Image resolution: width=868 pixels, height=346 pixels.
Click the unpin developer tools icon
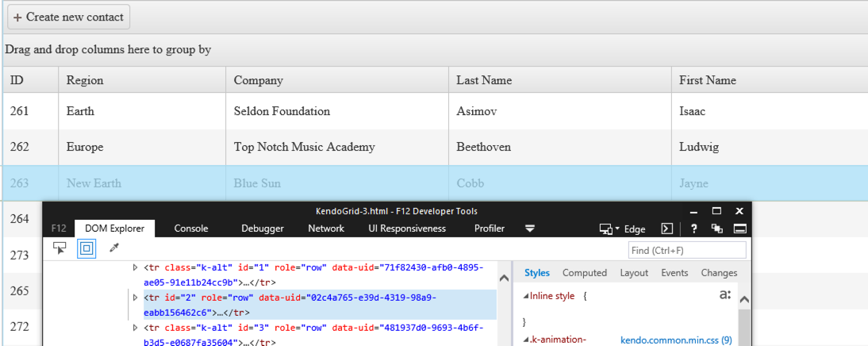pos(717,229)
